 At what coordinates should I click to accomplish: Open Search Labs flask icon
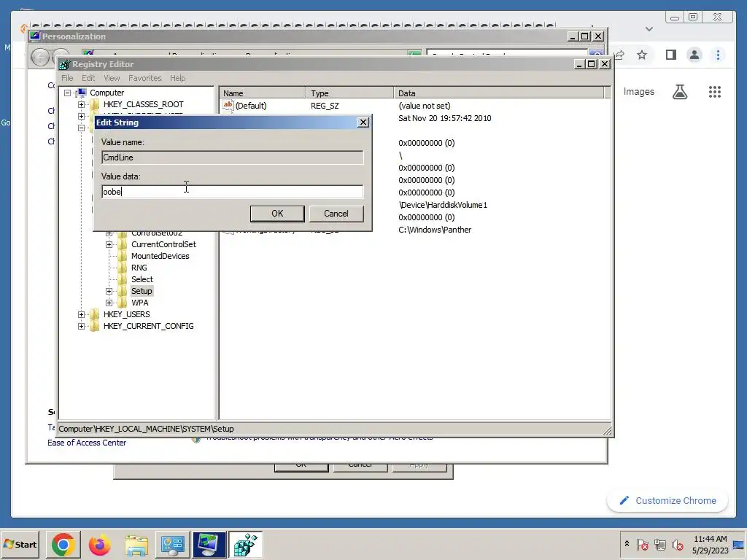pos(680,92)
